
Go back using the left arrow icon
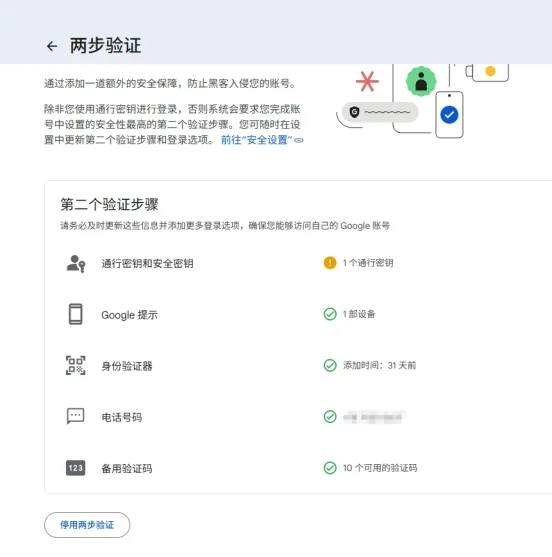pos(52,46)
